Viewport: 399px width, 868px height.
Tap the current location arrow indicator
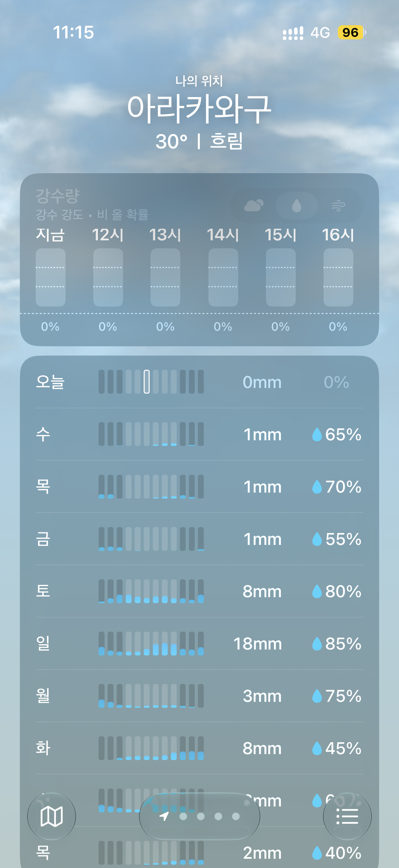pyautogui.click(x=164, y=816)
